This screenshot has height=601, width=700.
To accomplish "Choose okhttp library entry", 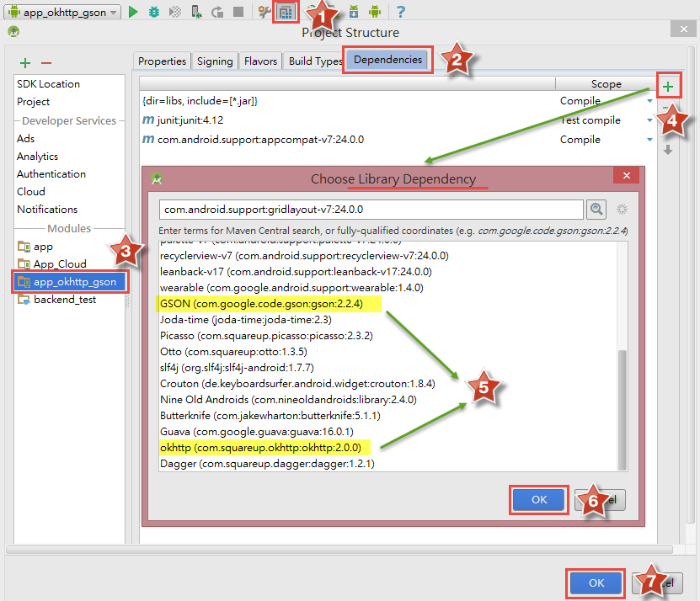I will tap(259, 448).
